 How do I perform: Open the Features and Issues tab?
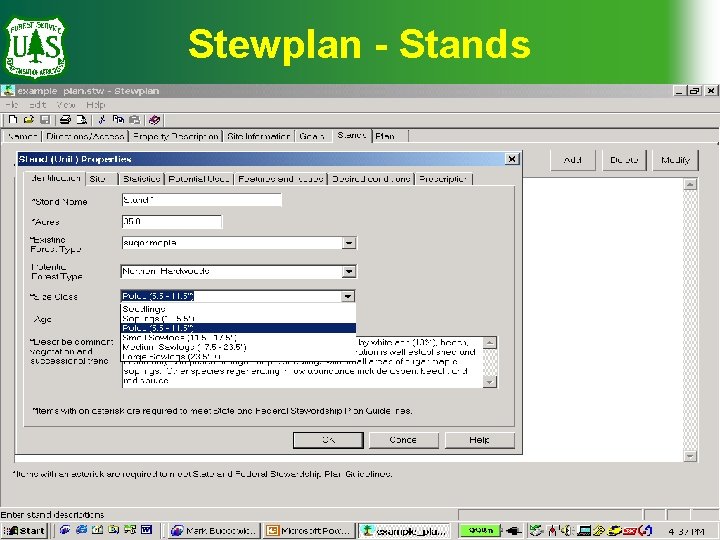click(281, 179)
